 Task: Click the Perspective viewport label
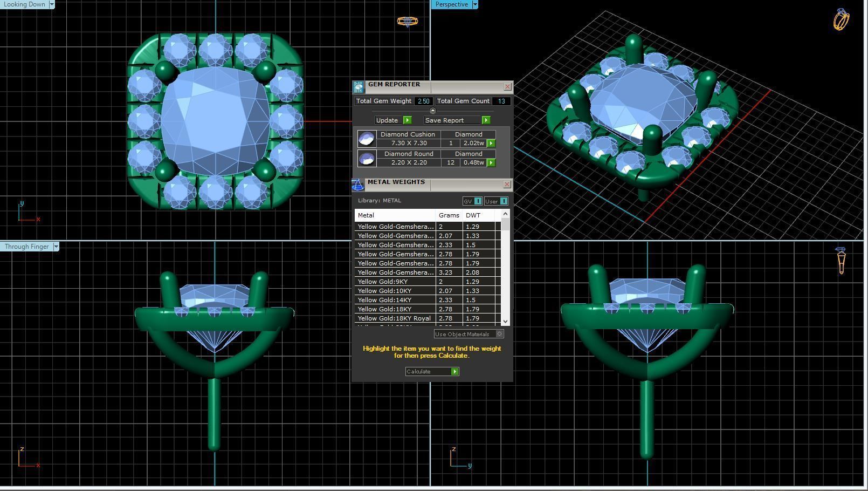click(452, 4)
